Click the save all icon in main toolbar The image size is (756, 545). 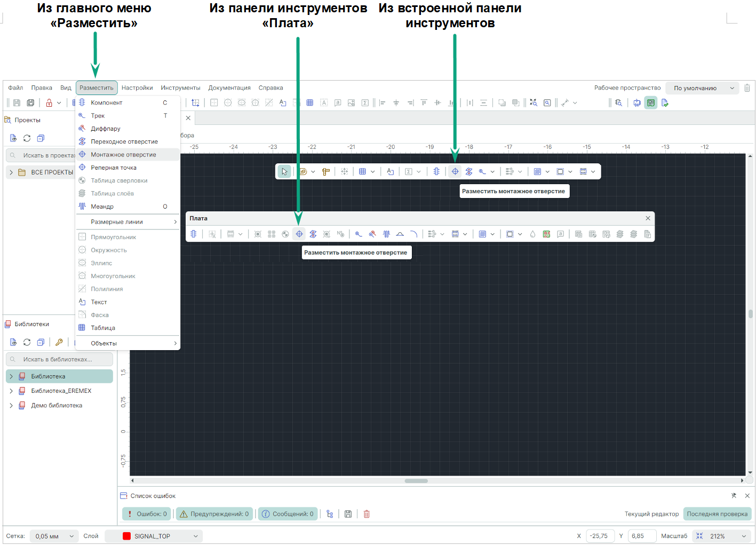coord(30,103)
